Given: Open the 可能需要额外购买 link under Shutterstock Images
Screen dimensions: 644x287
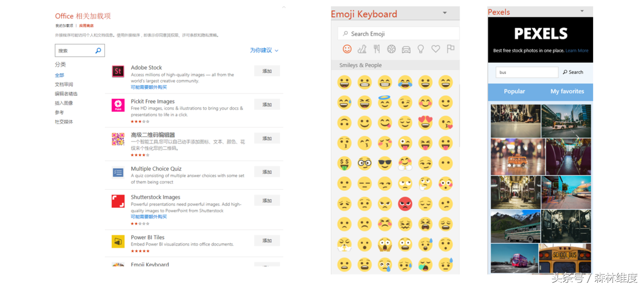Looking at the screenshot, I should click(x=149, y=217).
